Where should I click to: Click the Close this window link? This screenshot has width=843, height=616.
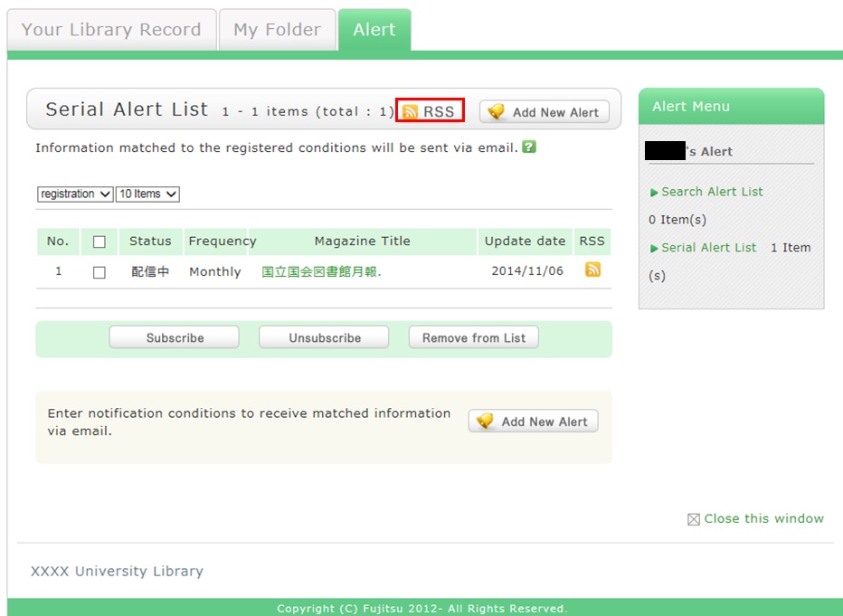pos(763,519)
